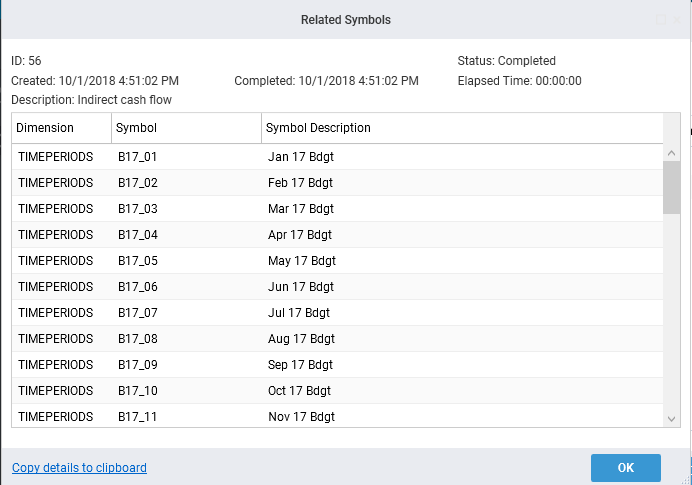This screenshot has width=692, height=485.
Task: Select the Feb 17 Bdgt row
Action: point(300,183)
